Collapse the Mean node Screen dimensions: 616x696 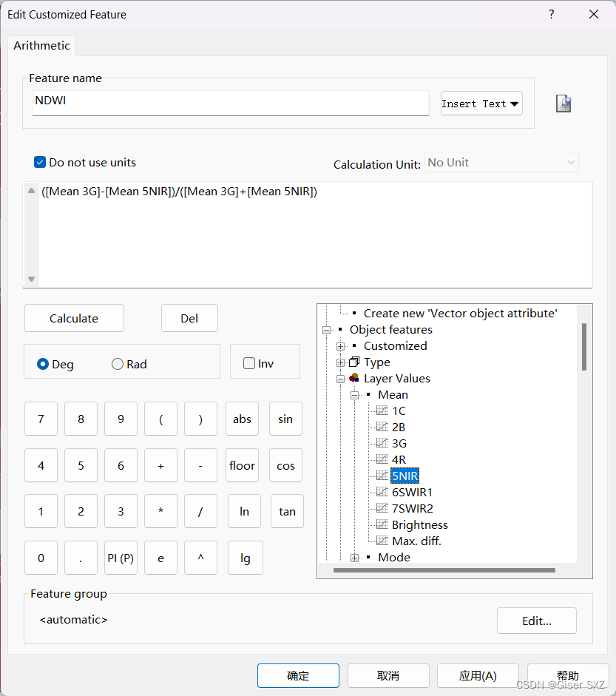coord(355,395)
